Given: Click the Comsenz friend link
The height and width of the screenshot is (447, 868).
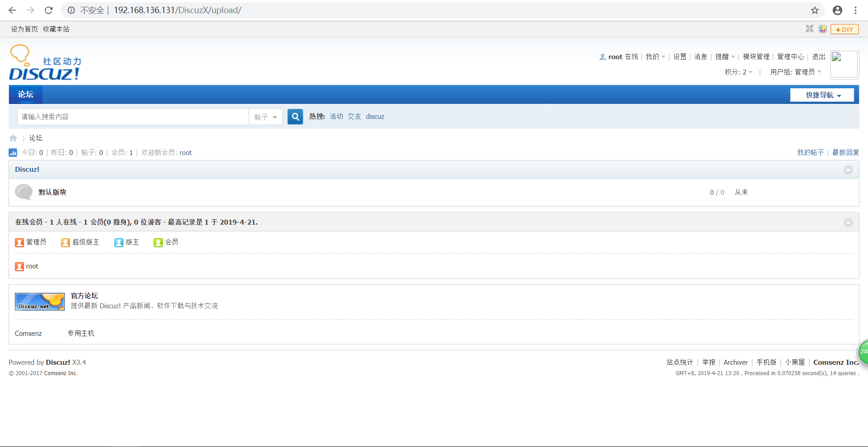Looking at the screenshot, I should pos(28,334).
